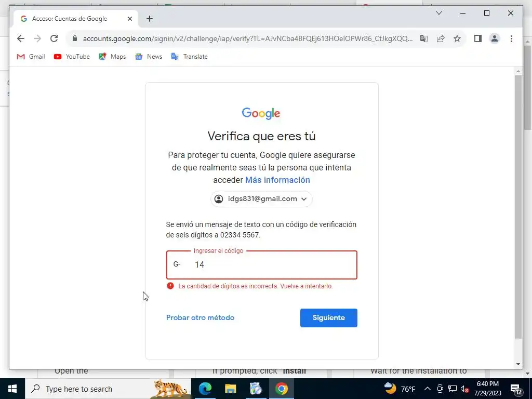Open Microsoft Edge from the taskbar
532x399 pixels.
(205, 389)
